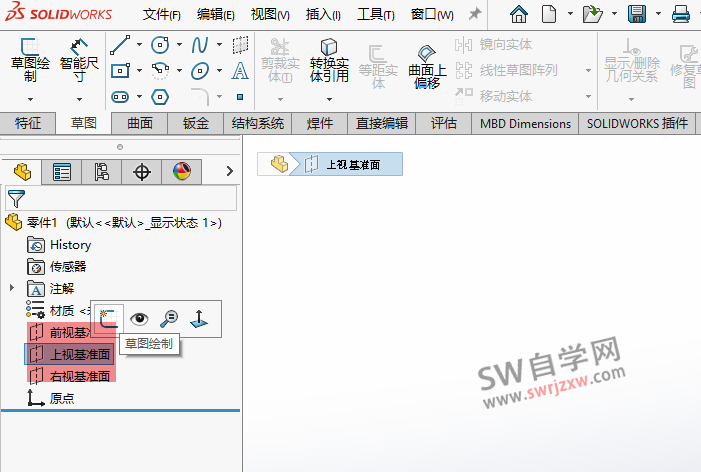701x472 pixels.
Task: Select the 智能尺寸 smart dimension tool
Action: (79, 60)
